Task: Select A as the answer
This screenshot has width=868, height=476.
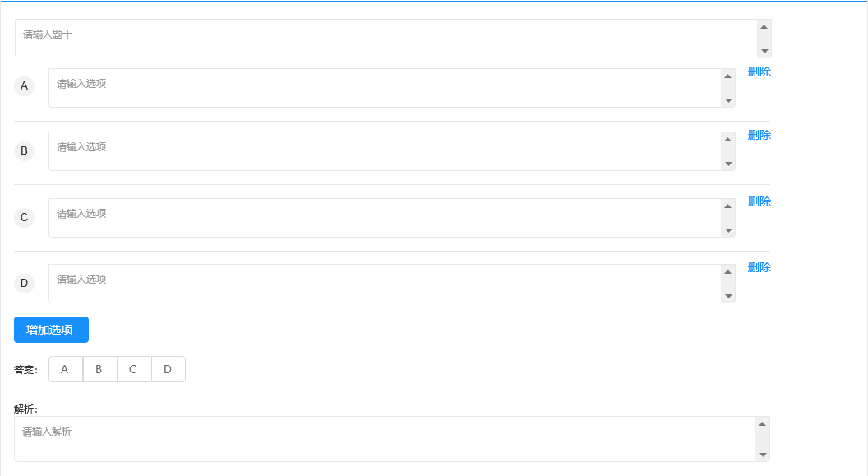Action: [65, 369]
